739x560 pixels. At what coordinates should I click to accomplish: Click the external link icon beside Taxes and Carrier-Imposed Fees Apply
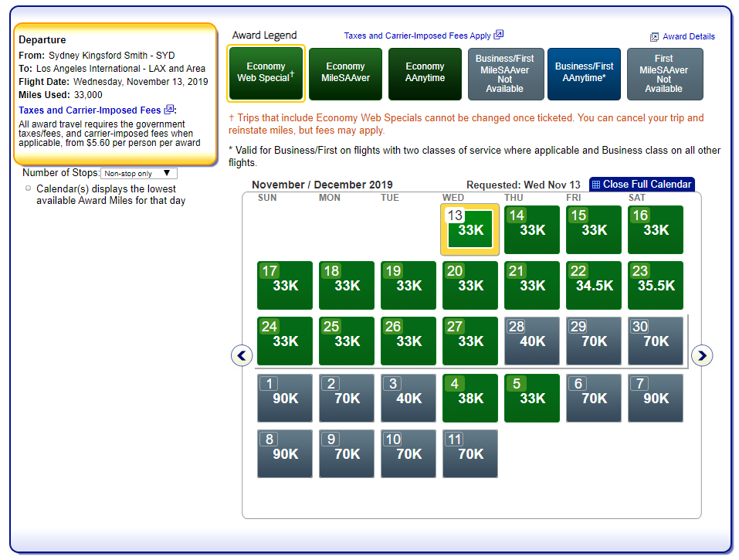(x=499, y=35)
